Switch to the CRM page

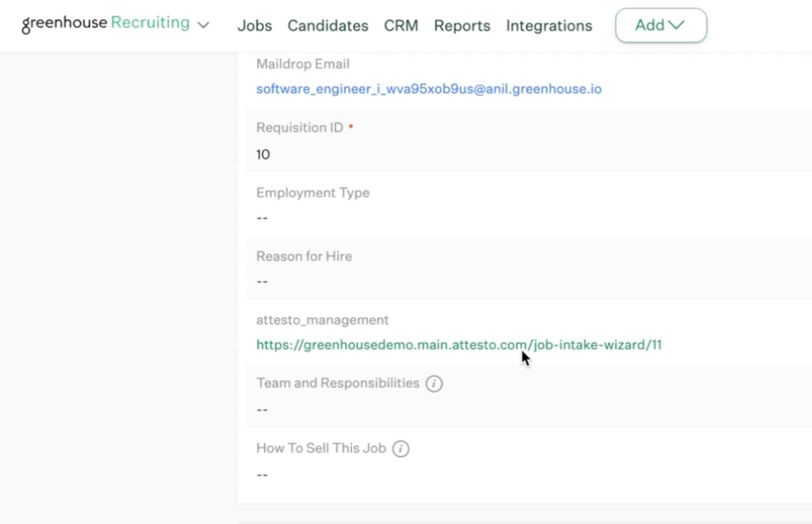(x=401, y=25)
